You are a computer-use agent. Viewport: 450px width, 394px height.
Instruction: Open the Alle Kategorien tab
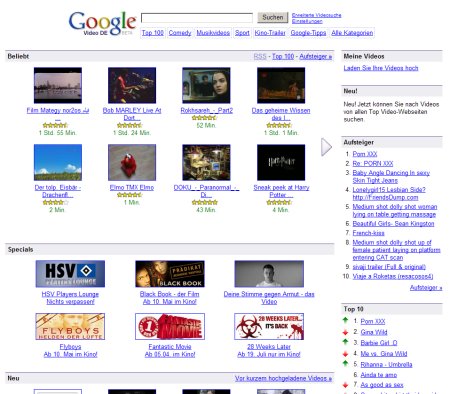click(352, 33)
